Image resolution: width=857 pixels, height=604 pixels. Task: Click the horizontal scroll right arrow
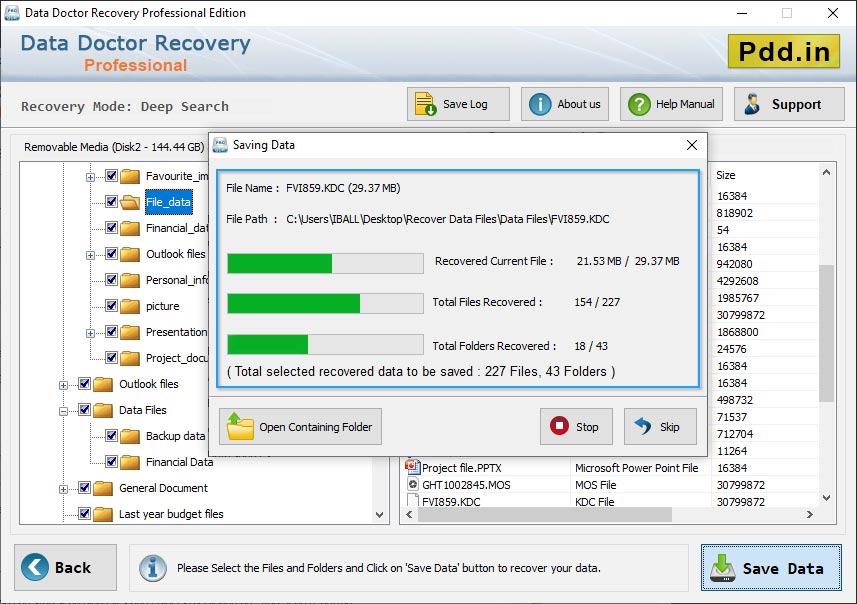click(x=810, y=514)
